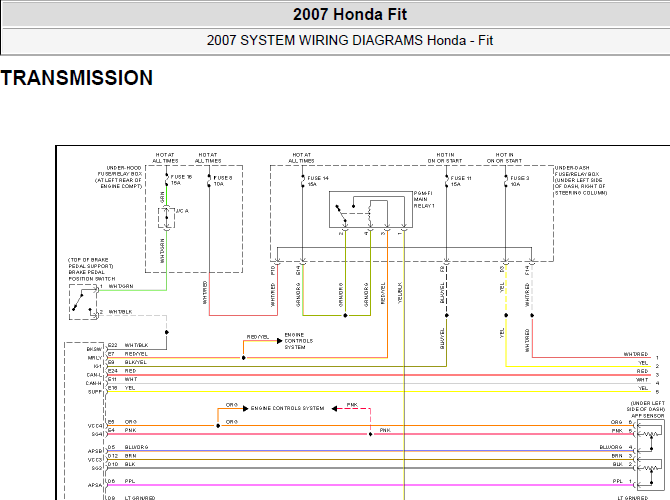Click the ENGINE CONTROLS SYSTEM reference near RED/YEL
Viewport: 670px width, 500px height.
pos(299,341)
